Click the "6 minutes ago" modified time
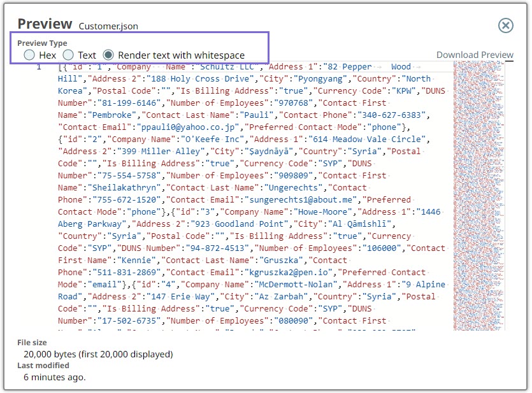Screen dimensions: 532x393 54,377
